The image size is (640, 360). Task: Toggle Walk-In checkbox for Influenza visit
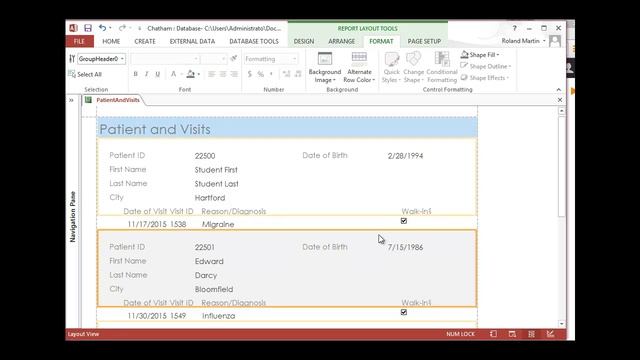point(404,312)
